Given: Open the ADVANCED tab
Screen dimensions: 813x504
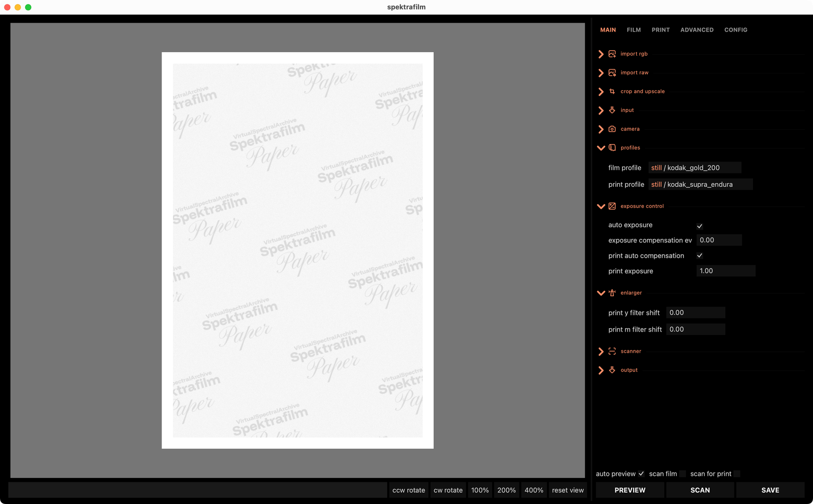Looking at the screenshot, I should click(x=697, y=30).
